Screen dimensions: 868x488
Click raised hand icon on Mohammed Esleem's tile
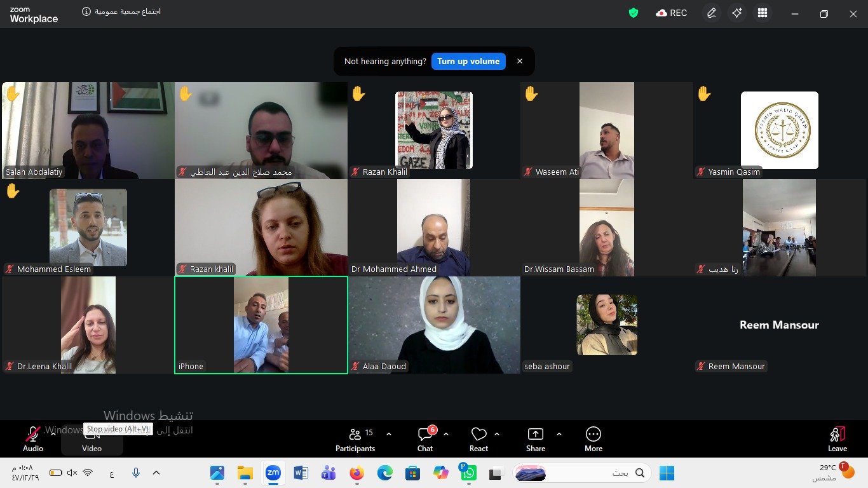pos(12,191)
